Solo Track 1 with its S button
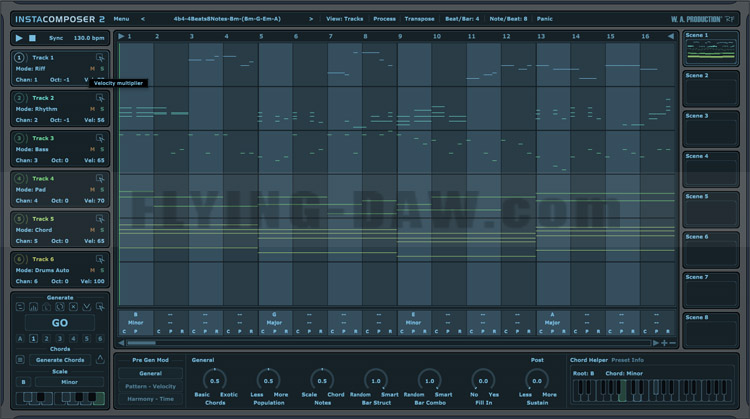 coord(102,69)
